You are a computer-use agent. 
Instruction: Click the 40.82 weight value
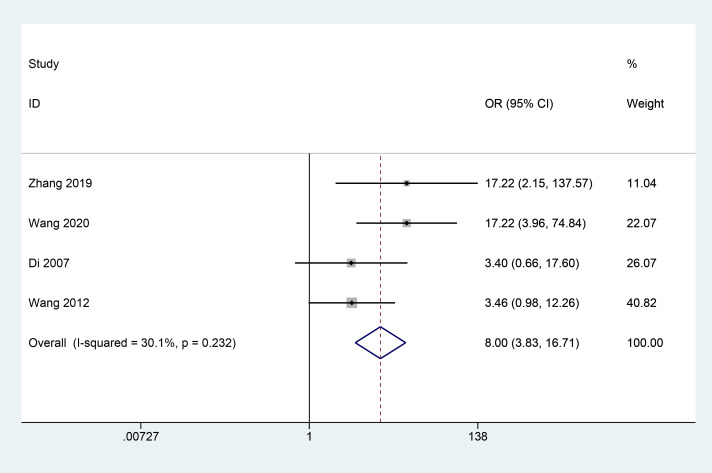click(x=641, y=303)
